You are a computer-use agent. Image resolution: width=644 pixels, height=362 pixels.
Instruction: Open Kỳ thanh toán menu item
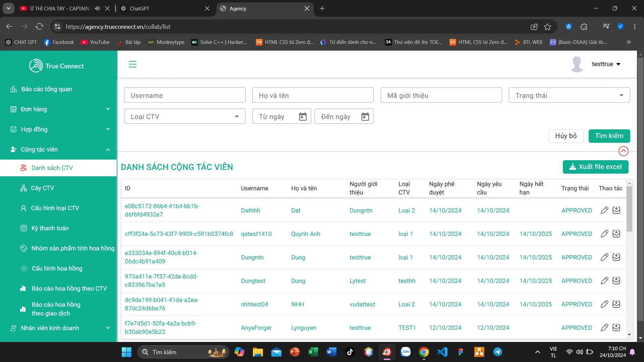click(50, 228)
